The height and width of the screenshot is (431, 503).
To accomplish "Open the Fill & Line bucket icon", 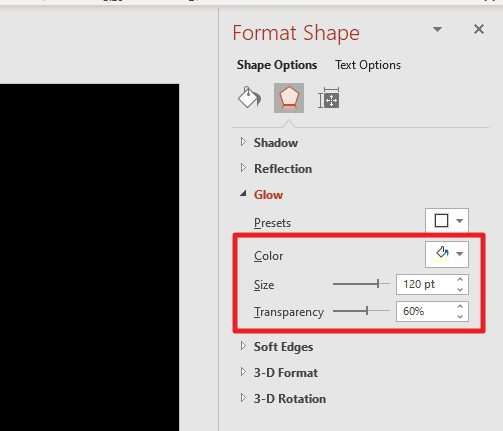I will click(x=249, y=98).
